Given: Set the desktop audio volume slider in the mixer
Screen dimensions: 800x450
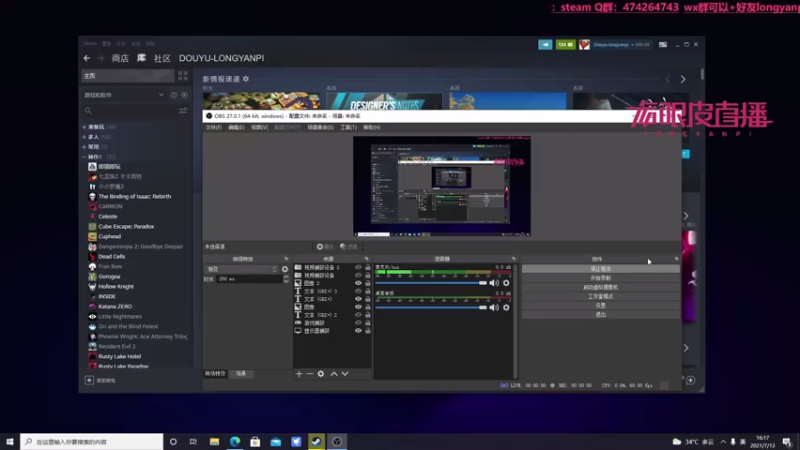Looking at the screenshot, I should [x=432, y=307].
